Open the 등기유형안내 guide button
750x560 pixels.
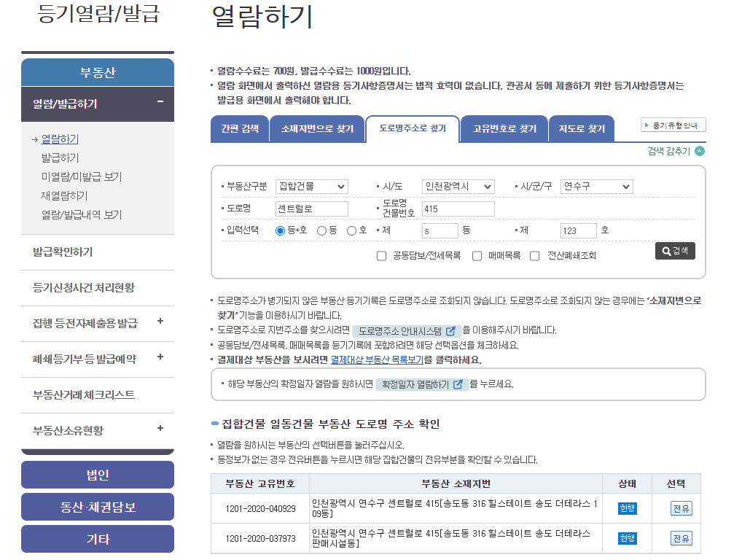pos(672,125)
